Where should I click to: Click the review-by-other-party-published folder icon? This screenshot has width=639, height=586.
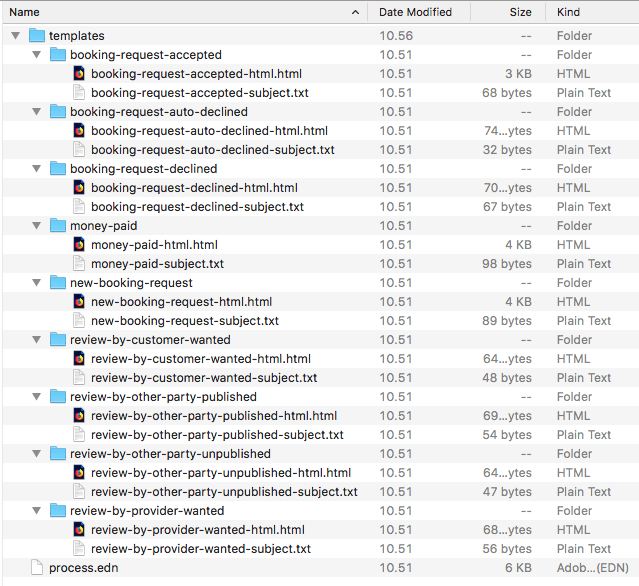tap(58, 397)
